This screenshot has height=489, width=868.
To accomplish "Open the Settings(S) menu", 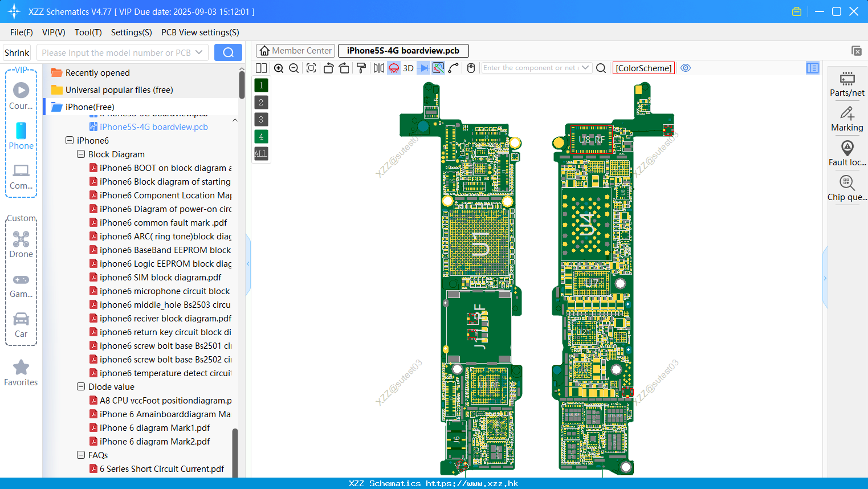I will coord(132,32).
